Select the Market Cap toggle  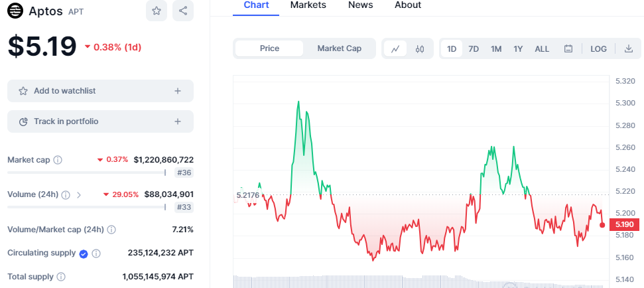340,48
